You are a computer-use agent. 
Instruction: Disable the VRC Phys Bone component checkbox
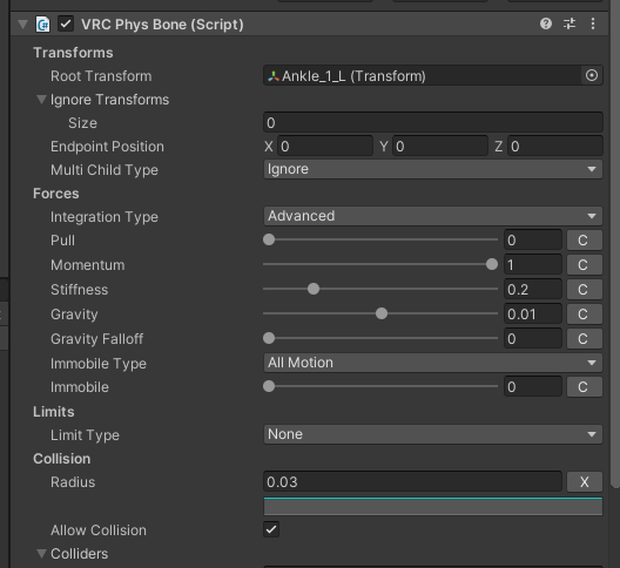66,24
